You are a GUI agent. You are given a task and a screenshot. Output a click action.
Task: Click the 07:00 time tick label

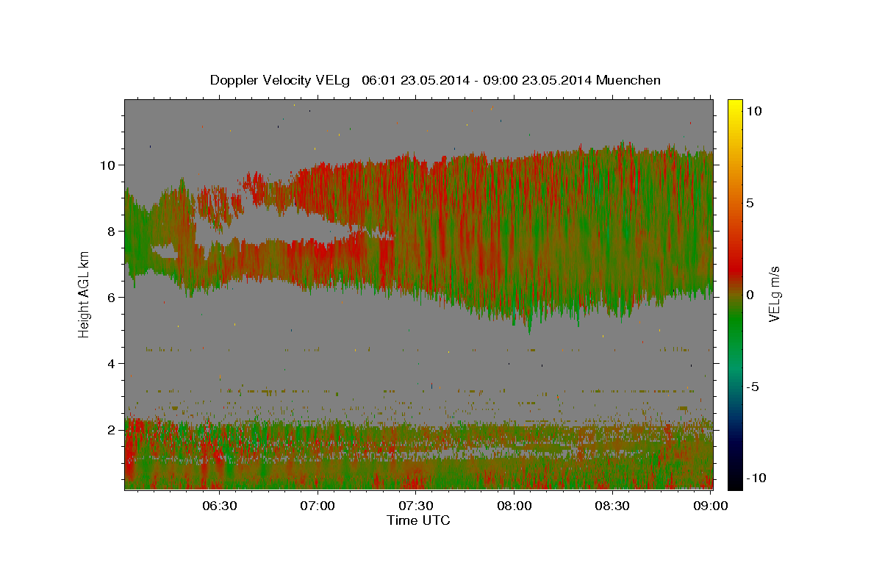pyautogui.click(x=318, y=506)
